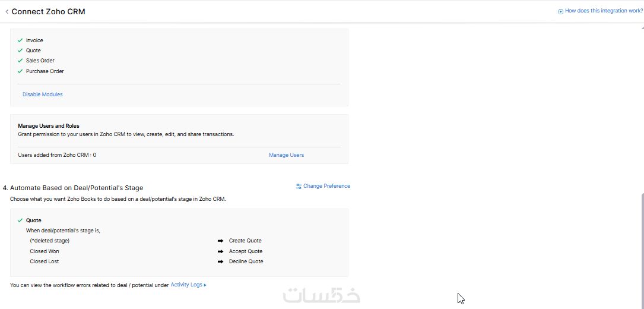Click the arrow icon before Accept Quote
The image size is (644, 309).
tap(221, 251)
